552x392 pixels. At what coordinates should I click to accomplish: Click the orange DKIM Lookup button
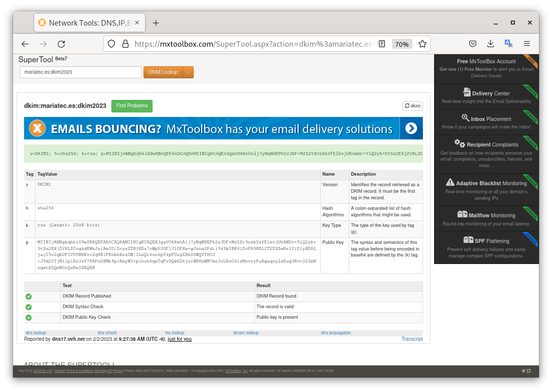coord(163,72)
